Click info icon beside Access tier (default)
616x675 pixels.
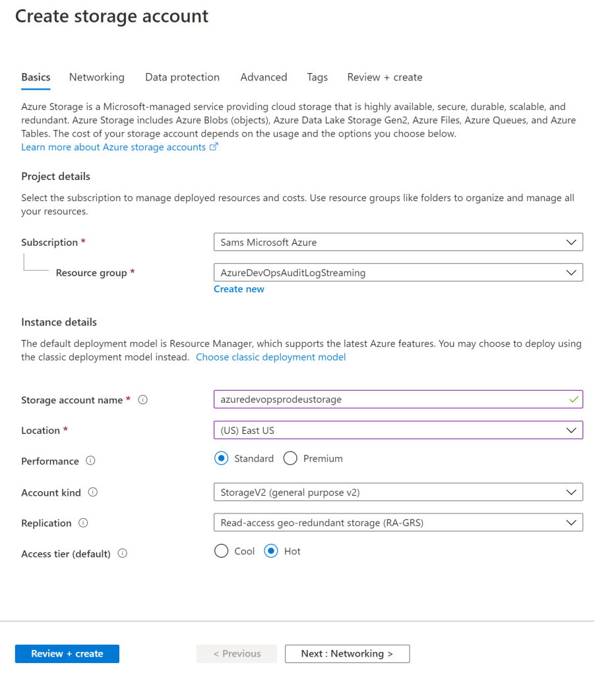[x=122, y=554]
